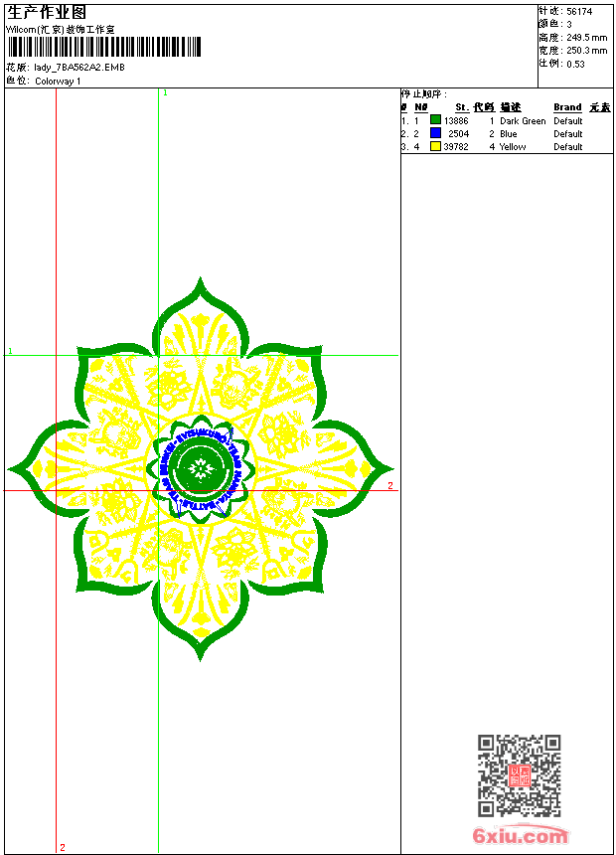
Task: Click the red marker 2 at page bottom
Action: 62,847
